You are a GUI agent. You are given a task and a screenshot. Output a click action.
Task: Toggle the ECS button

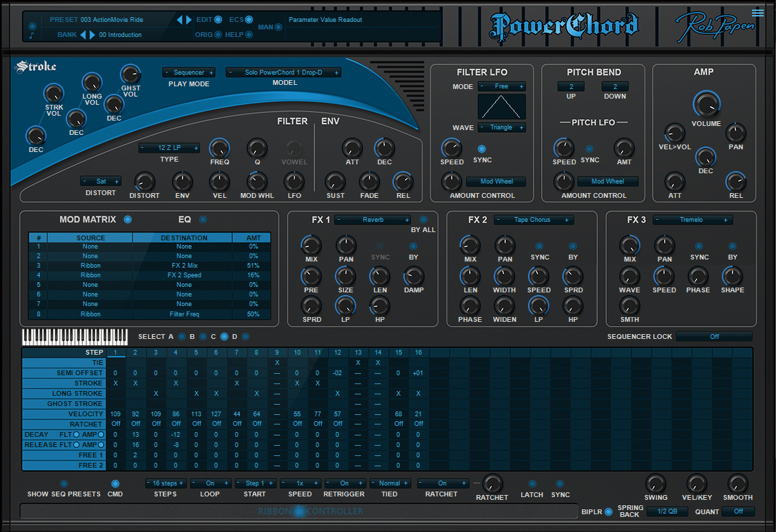[249, 20]
